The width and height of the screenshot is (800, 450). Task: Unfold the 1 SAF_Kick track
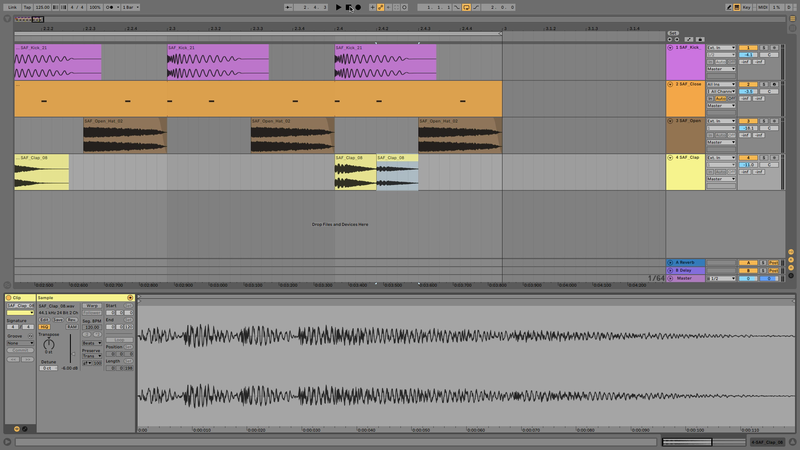tap(670, 47)
